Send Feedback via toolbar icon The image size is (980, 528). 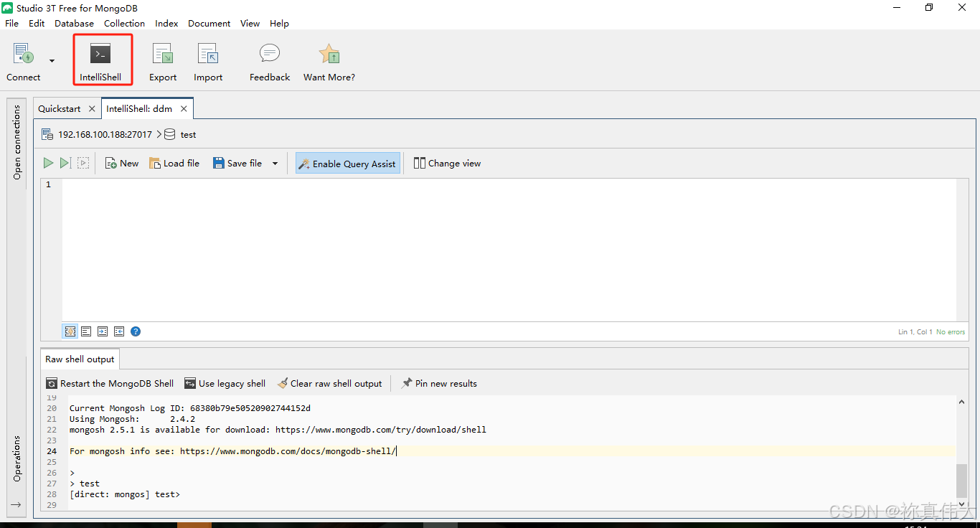pos(270,60)
